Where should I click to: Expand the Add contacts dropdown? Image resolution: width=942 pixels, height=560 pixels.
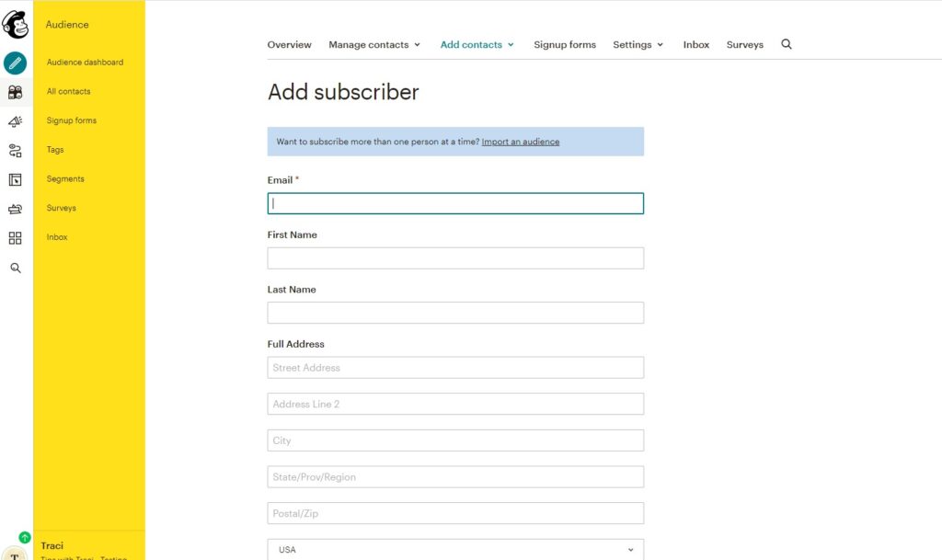[x=477, y=44]
